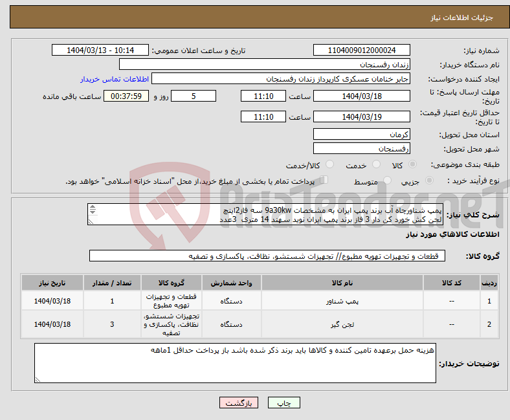Viewport: 510px width, 420px height.
Task: Select the خدمت radio button
Action: click(x=376, y=164)
